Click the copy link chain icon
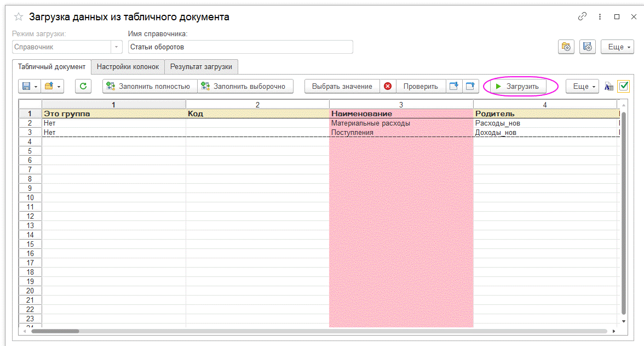 click(582, 17)
